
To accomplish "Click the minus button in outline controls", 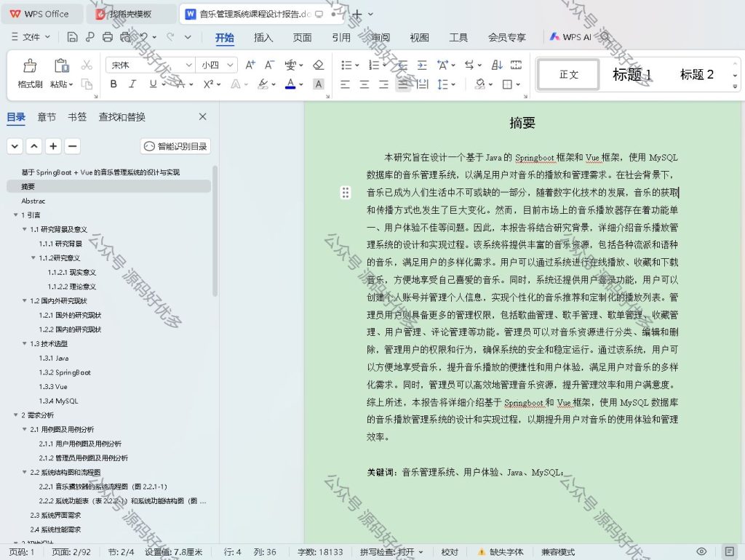I will tap(72, 146).
